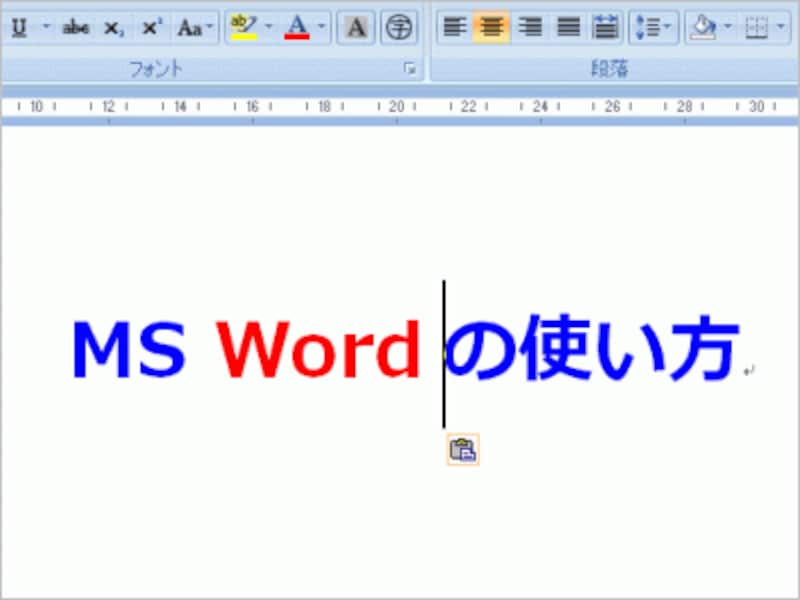800x600 pixels.
Task: Open line spacing options
Action: point(654,27)
